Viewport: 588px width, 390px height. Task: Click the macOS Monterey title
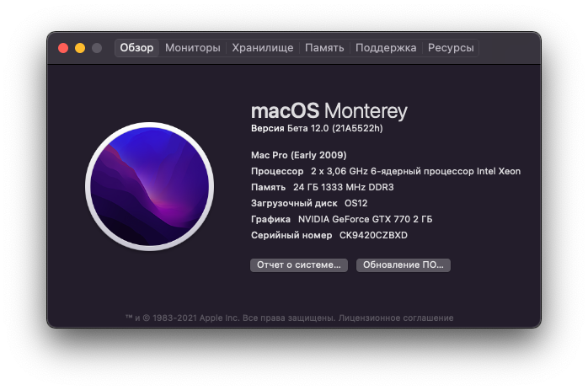(x=329, y=111)
